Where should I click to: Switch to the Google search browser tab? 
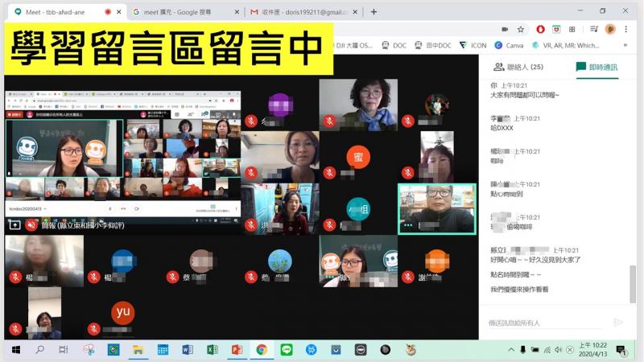[x=176, y=12]
